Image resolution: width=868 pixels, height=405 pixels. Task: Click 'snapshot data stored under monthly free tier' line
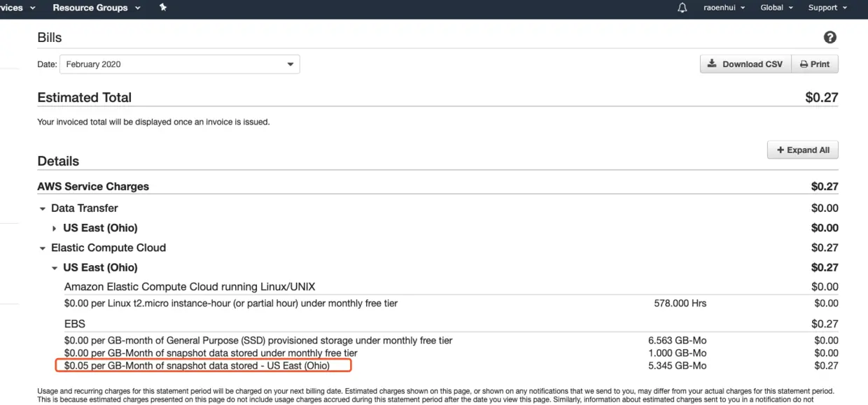[211, 353]
